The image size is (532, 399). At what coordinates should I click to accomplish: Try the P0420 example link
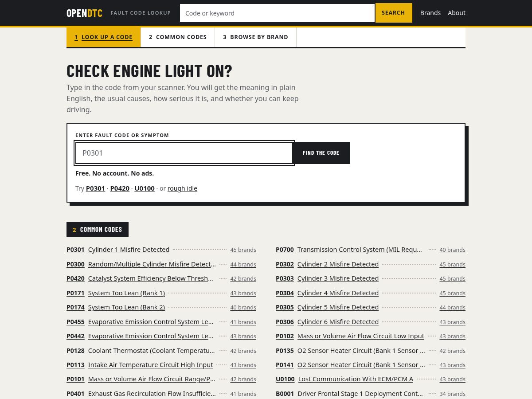coord(120,188)
